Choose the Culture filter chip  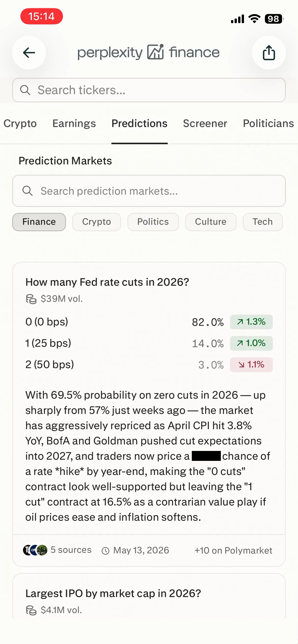[211, 222]
